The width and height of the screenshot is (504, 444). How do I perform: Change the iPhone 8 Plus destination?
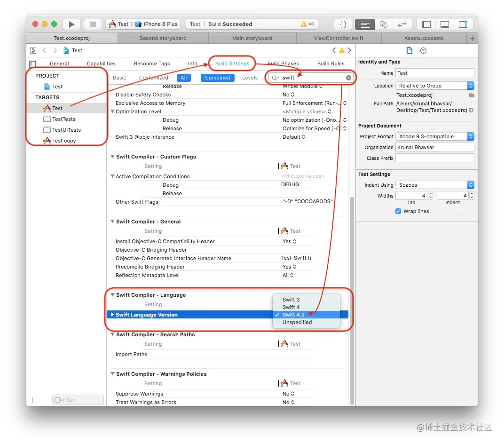pos(156,24)
